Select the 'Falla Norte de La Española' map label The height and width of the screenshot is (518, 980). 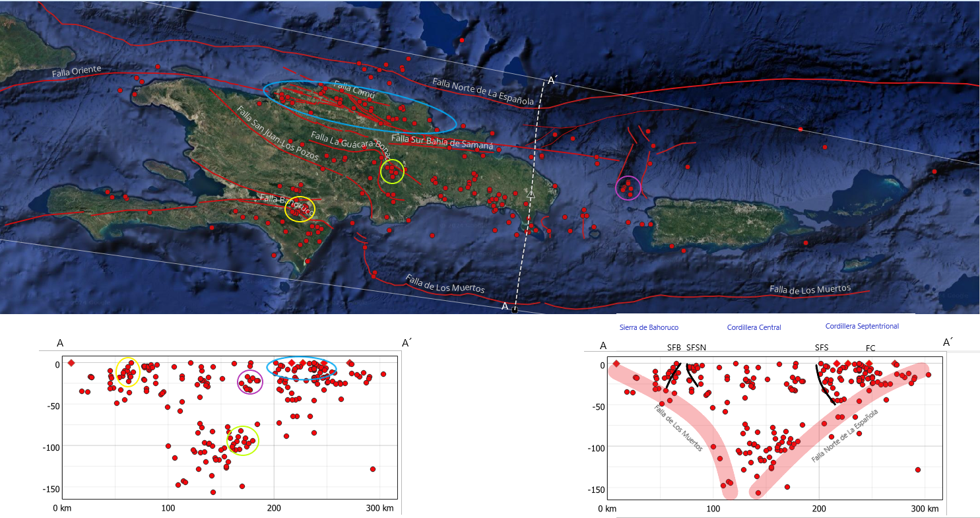pyautogui.click(x=483, y=92)
